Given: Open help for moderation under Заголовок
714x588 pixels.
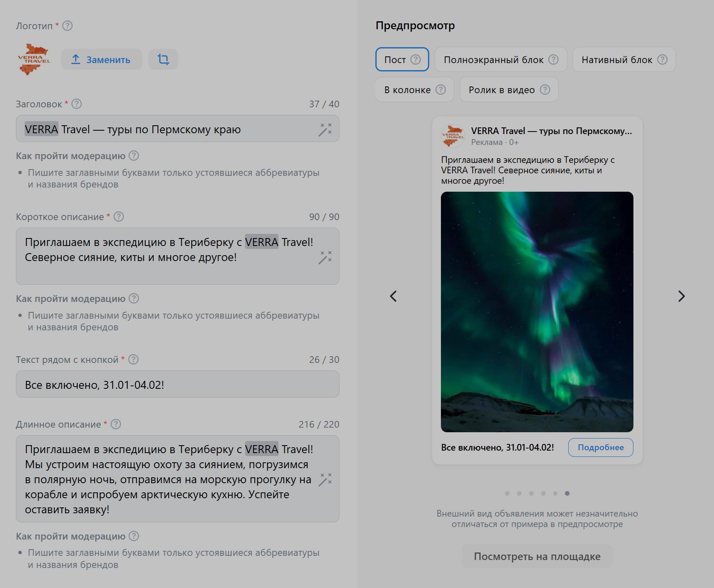Looking at the screenshot, I should 134,156.
